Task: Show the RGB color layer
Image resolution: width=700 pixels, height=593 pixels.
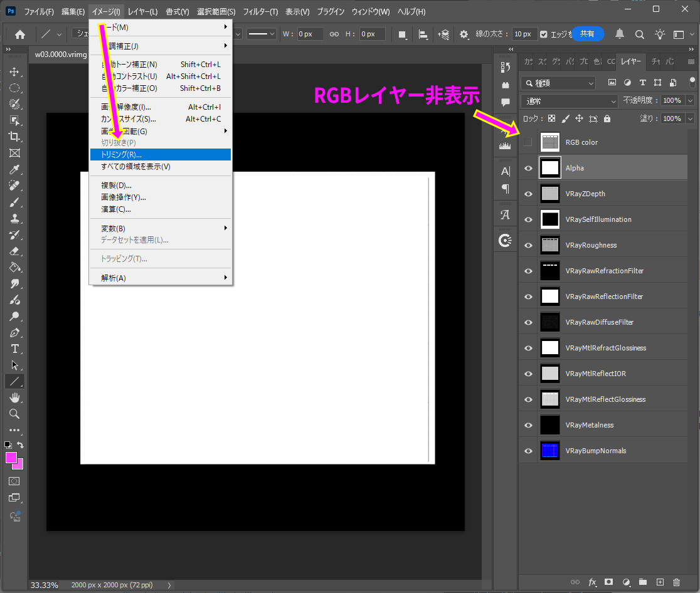Action: tap(528, 142)
